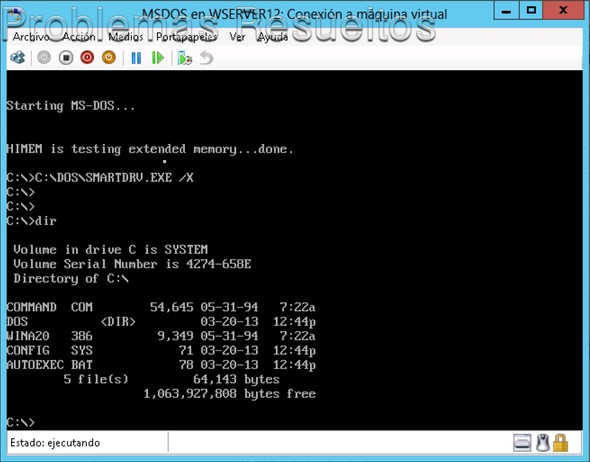Image resolution: width=590 pixels, height=462 pixels.
Task: Open the Acción menu
Action: (x=79, y=37)
